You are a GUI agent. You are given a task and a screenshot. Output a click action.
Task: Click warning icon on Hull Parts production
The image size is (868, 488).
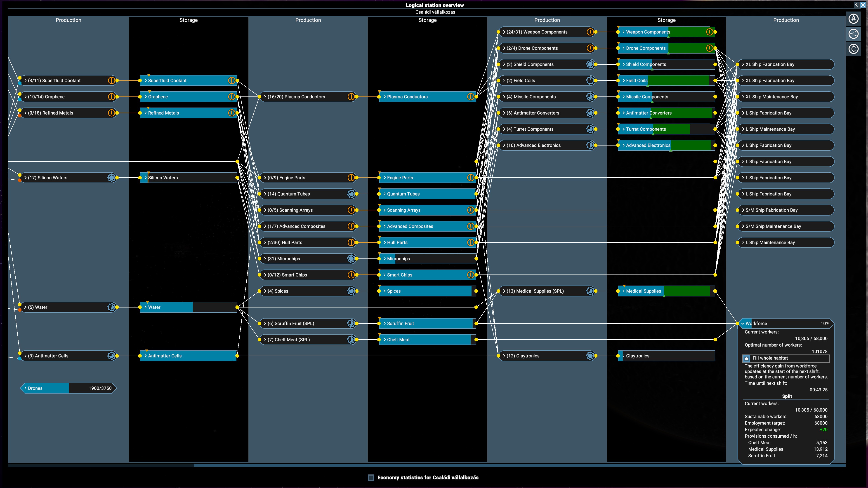click(x=351, y=242)
